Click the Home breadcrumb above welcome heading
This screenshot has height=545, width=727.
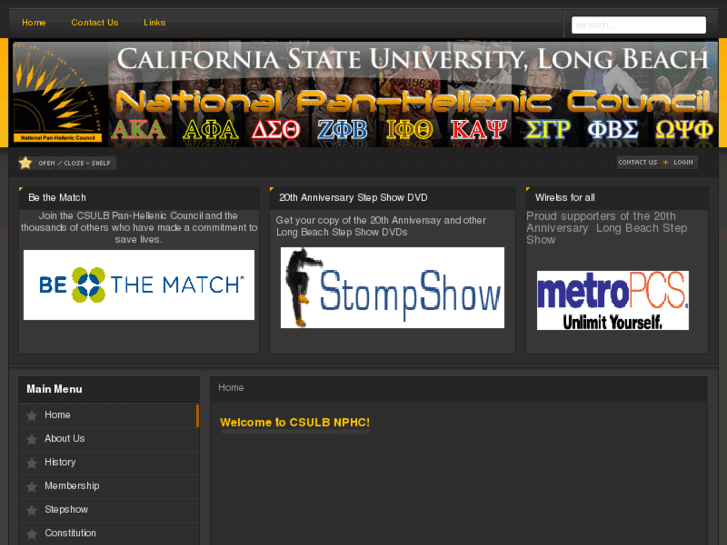point(231,387)
